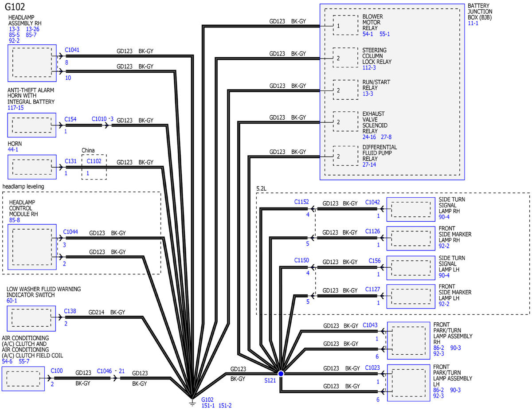Open connector reference C1041

click(x=72, y=50)
